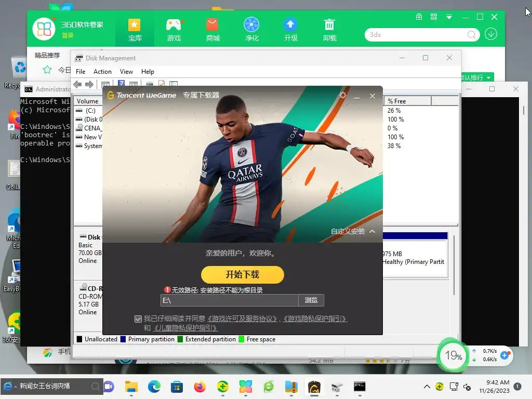The image size is (532, 399).
Task: Select the CENA_ CD volume row
Action: click(x=89, y=128)
